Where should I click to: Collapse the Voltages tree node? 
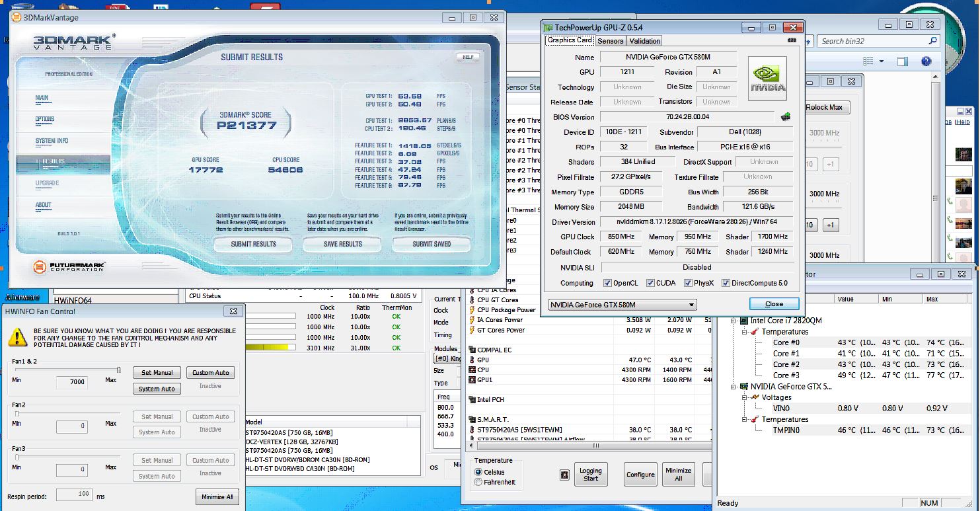point(745,397)
